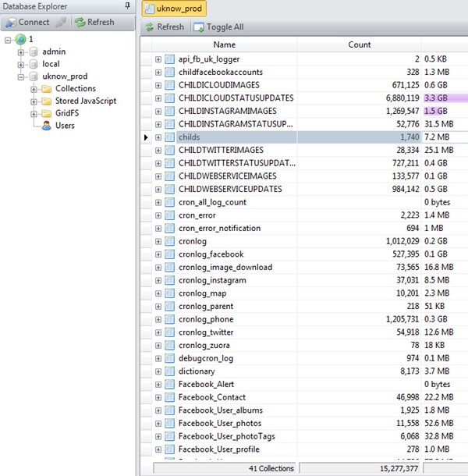
Task: Sort by the Count column header
Action: (360, 44)
